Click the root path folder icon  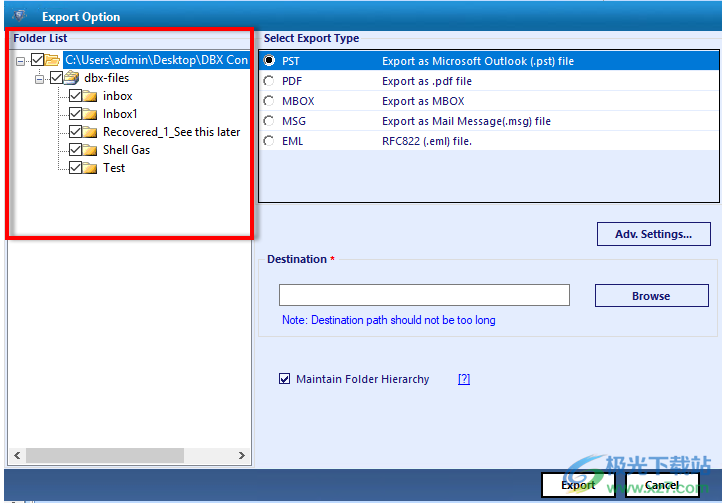[52, 60]
